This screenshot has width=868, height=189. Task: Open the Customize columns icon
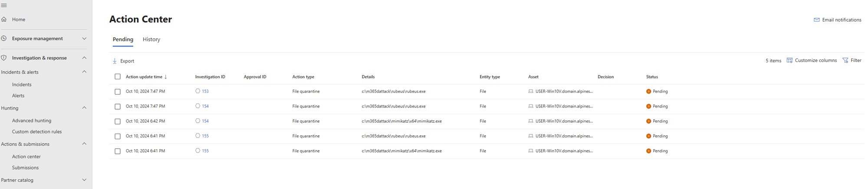(789, 60)
